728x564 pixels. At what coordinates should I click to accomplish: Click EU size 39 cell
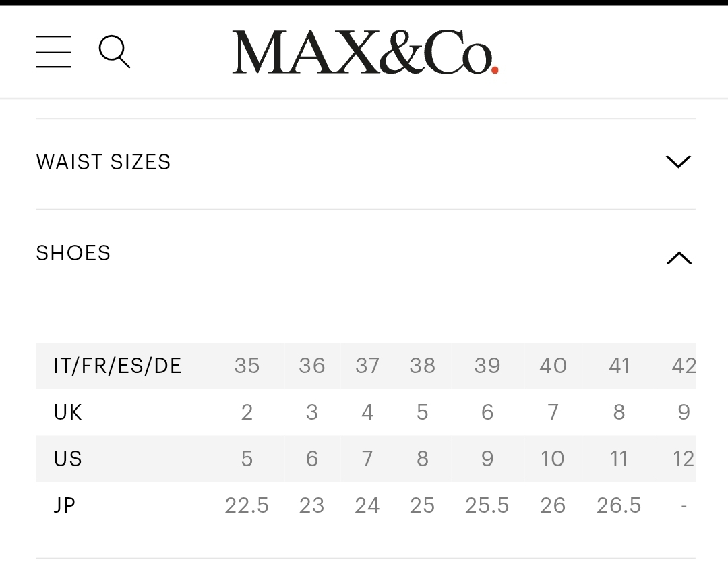[487, 366]
